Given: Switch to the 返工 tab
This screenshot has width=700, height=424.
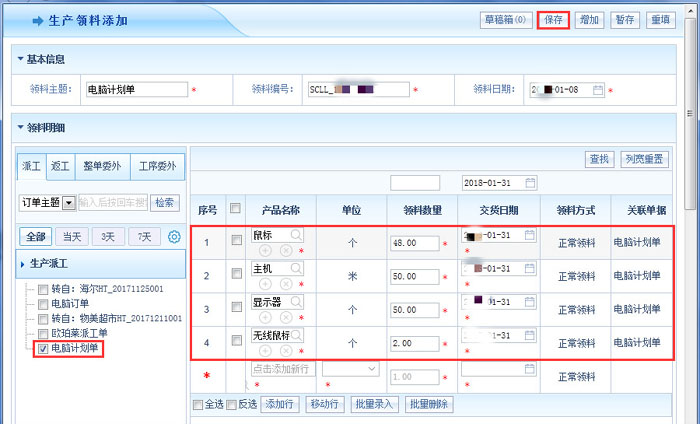Looking at the screenshot, I should 60,166.
